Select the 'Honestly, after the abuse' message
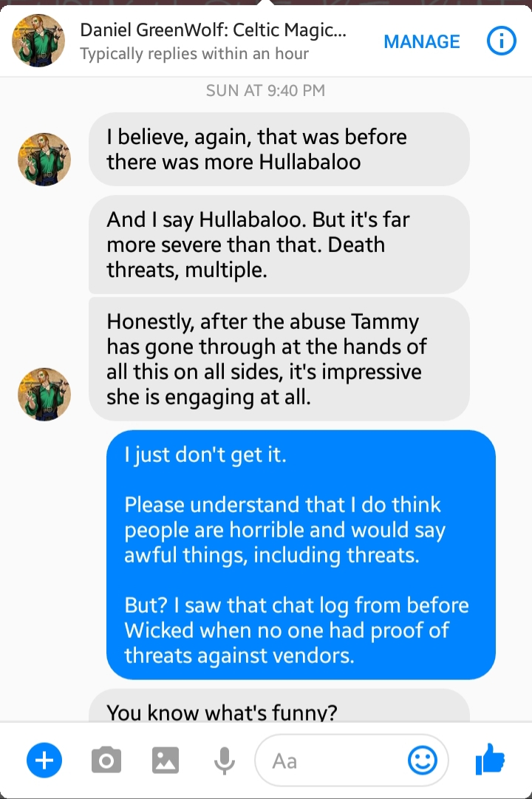The width and height of the screenshot is (532, 799). click(x=279, y=359)
